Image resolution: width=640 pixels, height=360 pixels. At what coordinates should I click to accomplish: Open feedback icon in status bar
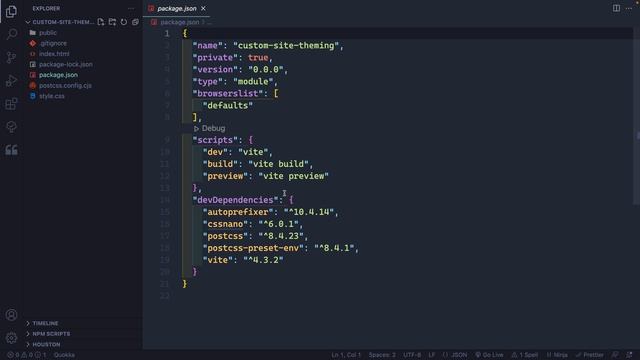(615, 355)
